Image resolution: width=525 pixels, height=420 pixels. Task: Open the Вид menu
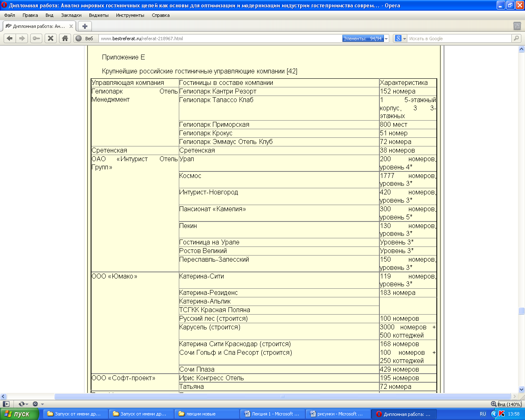(50, 15)
